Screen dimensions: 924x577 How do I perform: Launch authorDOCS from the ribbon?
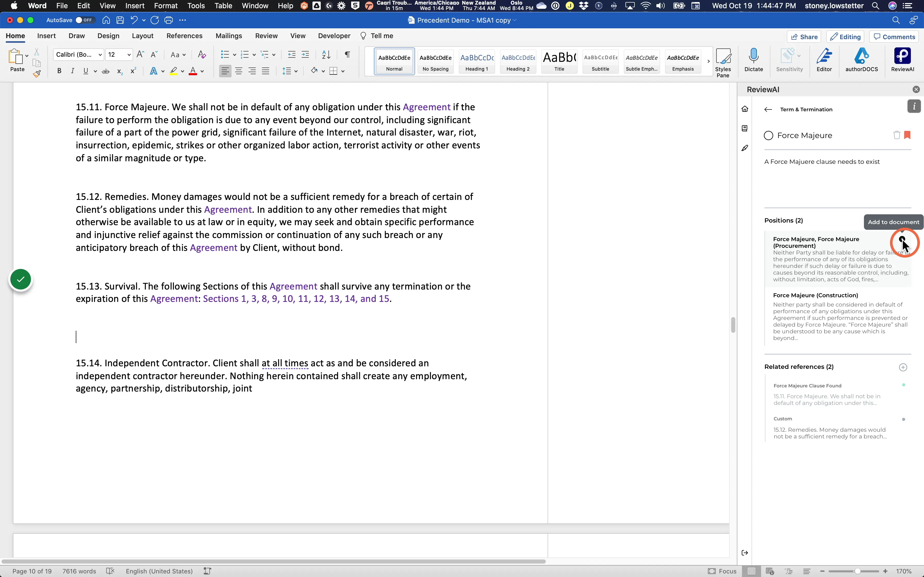click(861, 60)
